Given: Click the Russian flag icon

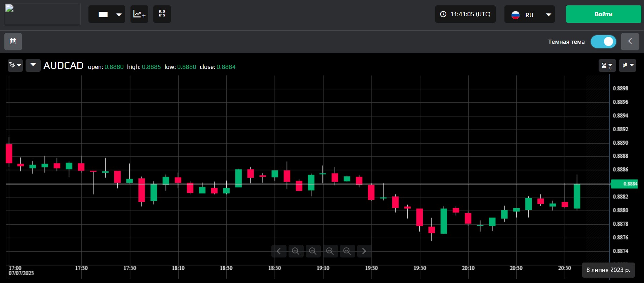Looking at the screenshot, I should [x=516, y=15].
